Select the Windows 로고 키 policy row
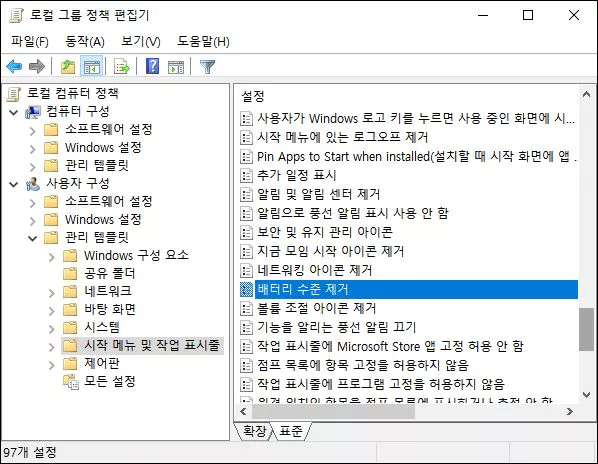 pyautogui.click(x=416, y=118)
